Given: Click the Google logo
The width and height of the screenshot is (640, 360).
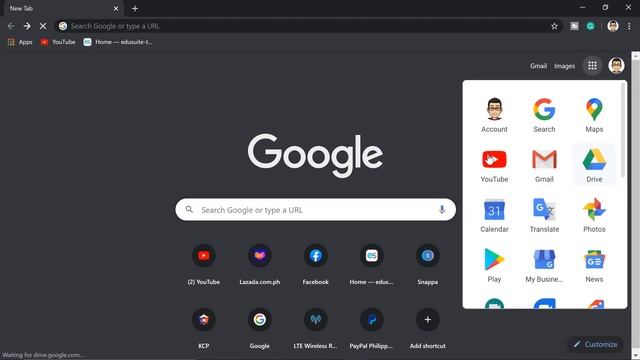Looking at the screenshot, I should pos(315,155).
